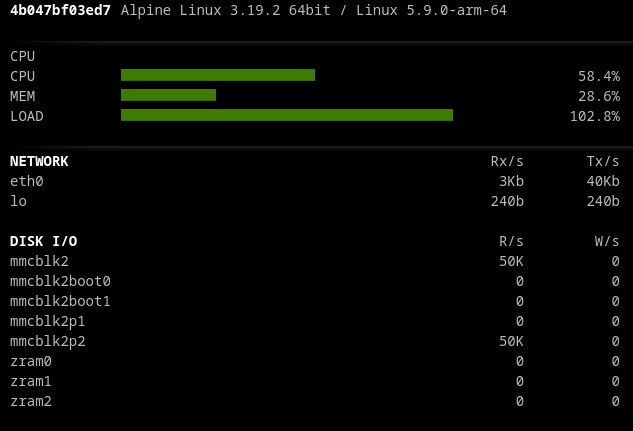Click the 102.8% load percentage value

(x=594, y=116)
